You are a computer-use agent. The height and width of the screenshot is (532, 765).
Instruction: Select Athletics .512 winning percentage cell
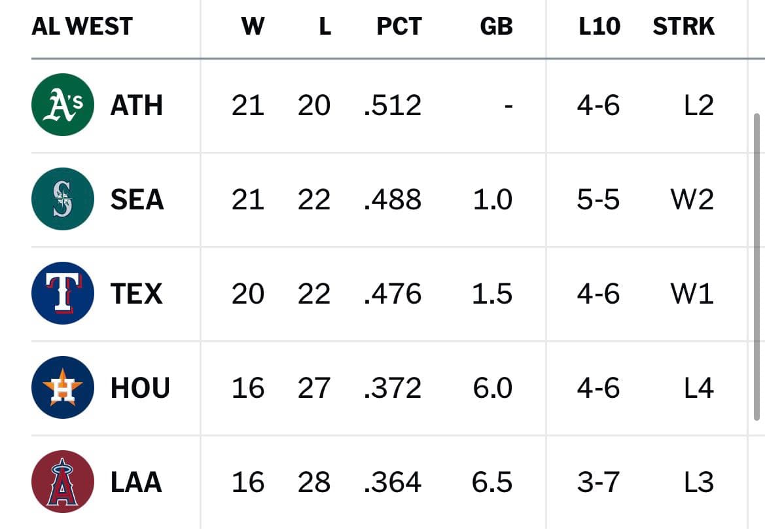coord(393,105)
